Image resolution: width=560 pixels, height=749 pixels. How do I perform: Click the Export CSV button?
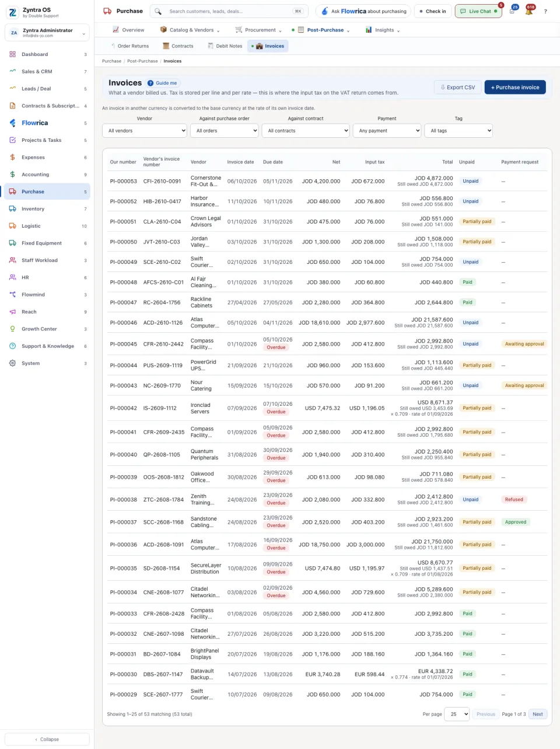pyautogui.click(x=458, y=88)
